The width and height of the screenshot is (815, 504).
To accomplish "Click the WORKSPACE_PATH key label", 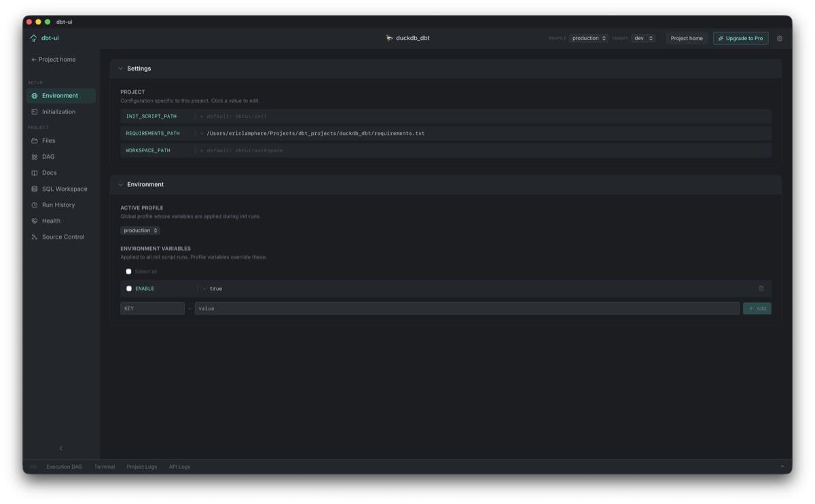I will coord(148,151).
